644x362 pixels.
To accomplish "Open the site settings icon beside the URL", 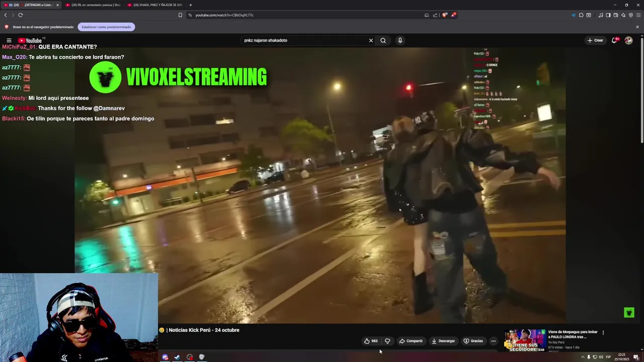I will pyautogui.click(x=190, y=15).
